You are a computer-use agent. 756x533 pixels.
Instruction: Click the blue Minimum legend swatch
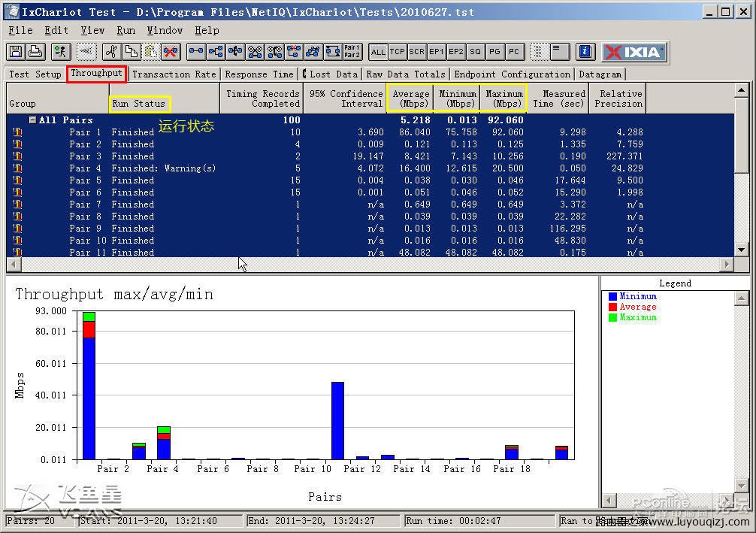612,297
